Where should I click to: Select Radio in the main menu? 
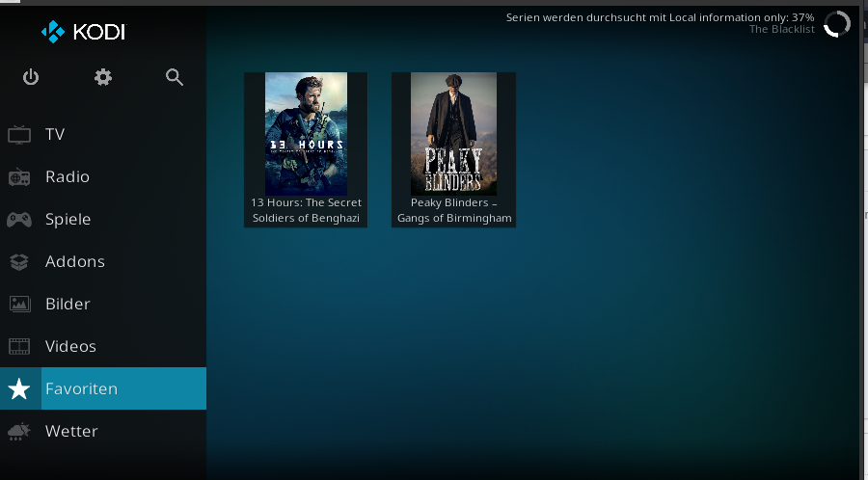[x=103, y=177]
